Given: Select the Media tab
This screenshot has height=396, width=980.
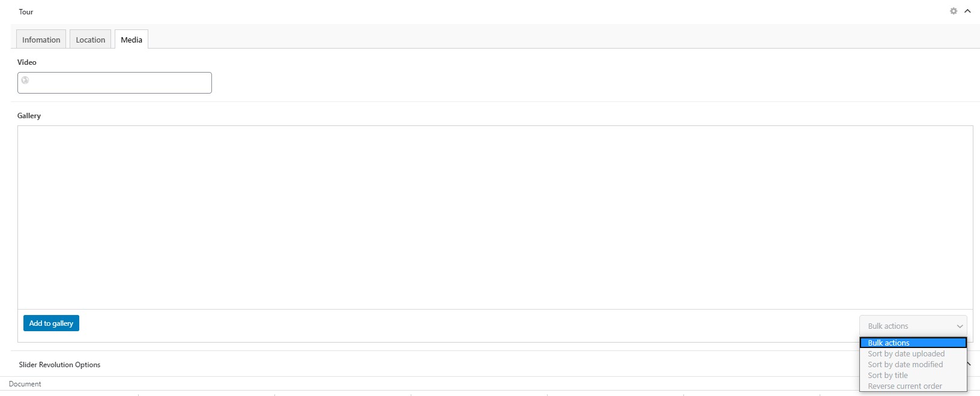Looking at the screenshot, I should pyautogui.click(x=132, y=40).
